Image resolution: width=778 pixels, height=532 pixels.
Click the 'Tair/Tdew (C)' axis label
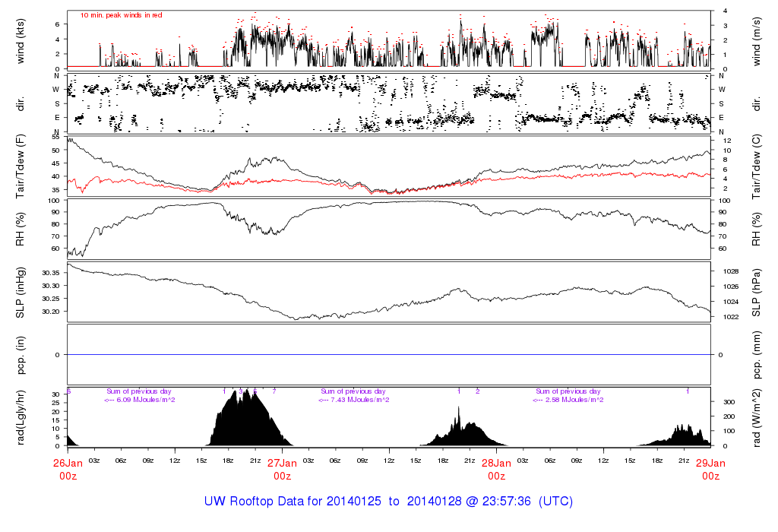(x=757, y=166)
